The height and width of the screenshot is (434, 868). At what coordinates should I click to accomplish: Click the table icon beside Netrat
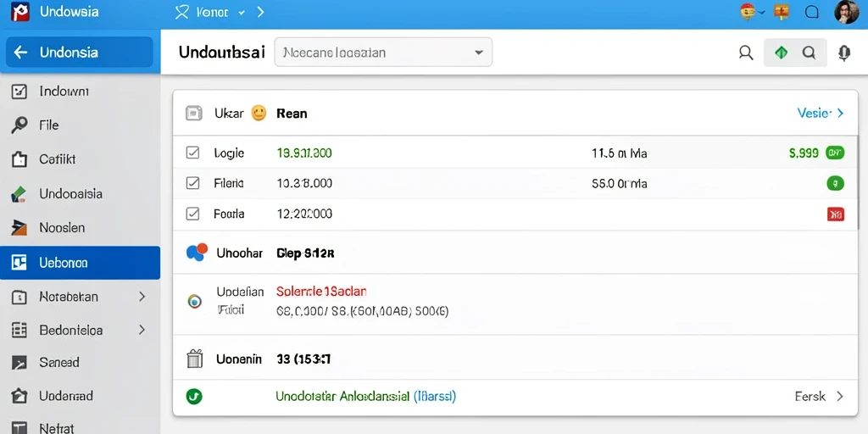[19, 428]
